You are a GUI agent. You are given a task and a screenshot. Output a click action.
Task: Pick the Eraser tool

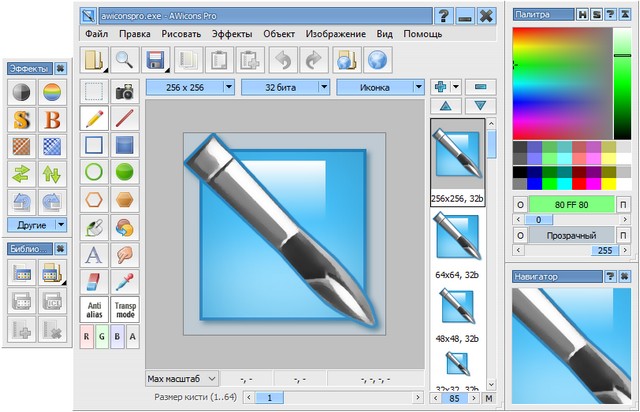(x=95, y=282)
